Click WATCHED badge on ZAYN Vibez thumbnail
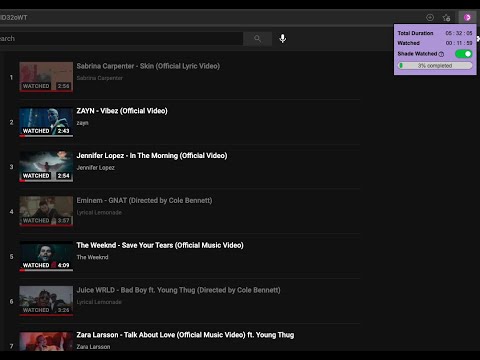Viewport: 480px width, 360px height. coord(36,131)
